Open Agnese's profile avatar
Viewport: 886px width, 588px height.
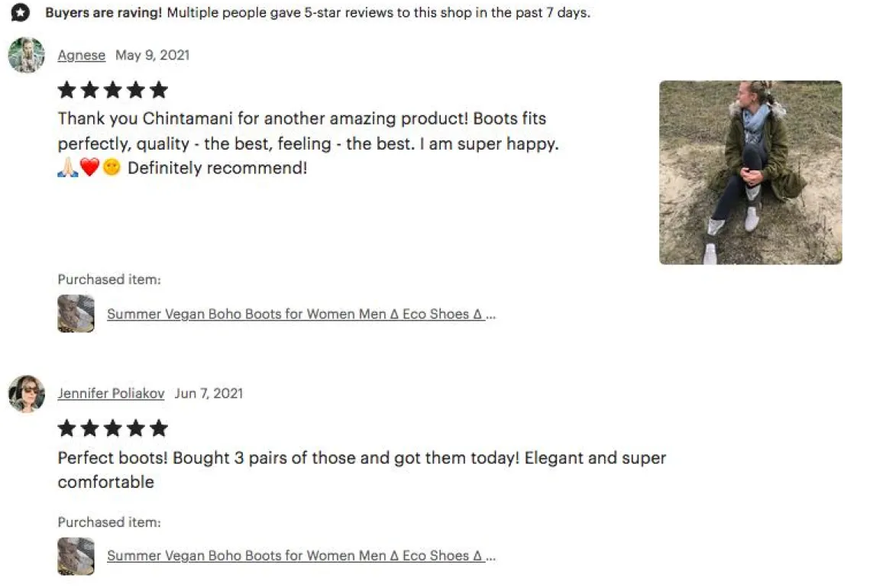26,55
